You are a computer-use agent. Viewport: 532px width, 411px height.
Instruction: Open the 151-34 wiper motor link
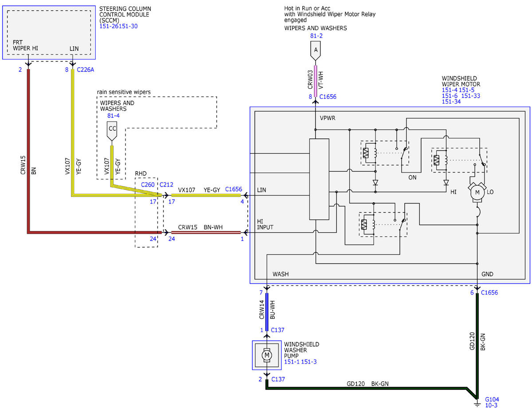(x=451, y=102)
